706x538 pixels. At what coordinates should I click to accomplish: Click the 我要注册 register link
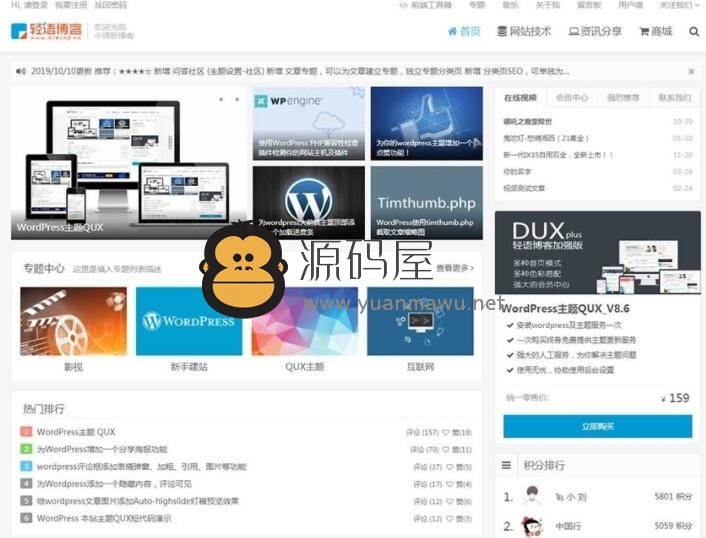point(71,5)
